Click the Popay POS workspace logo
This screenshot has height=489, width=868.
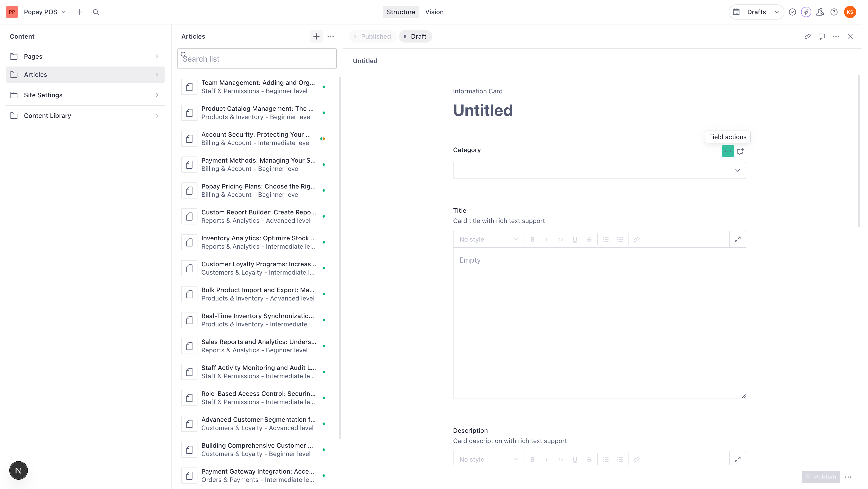coord(12,12)
